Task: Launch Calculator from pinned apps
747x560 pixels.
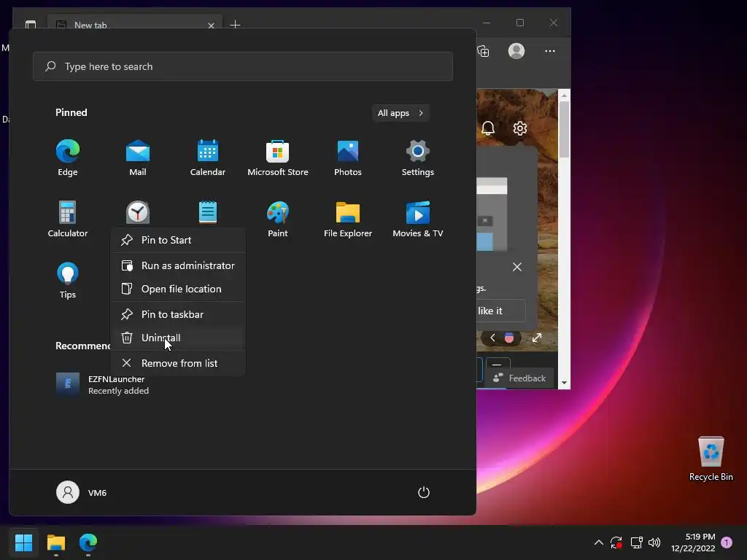Action: [x=68, y=219]
